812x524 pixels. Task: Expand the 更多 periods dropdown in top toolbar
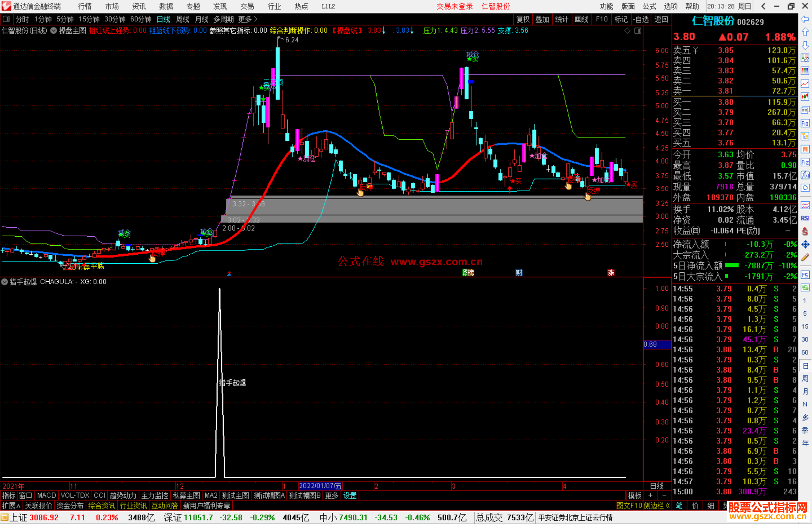point(248,19)
